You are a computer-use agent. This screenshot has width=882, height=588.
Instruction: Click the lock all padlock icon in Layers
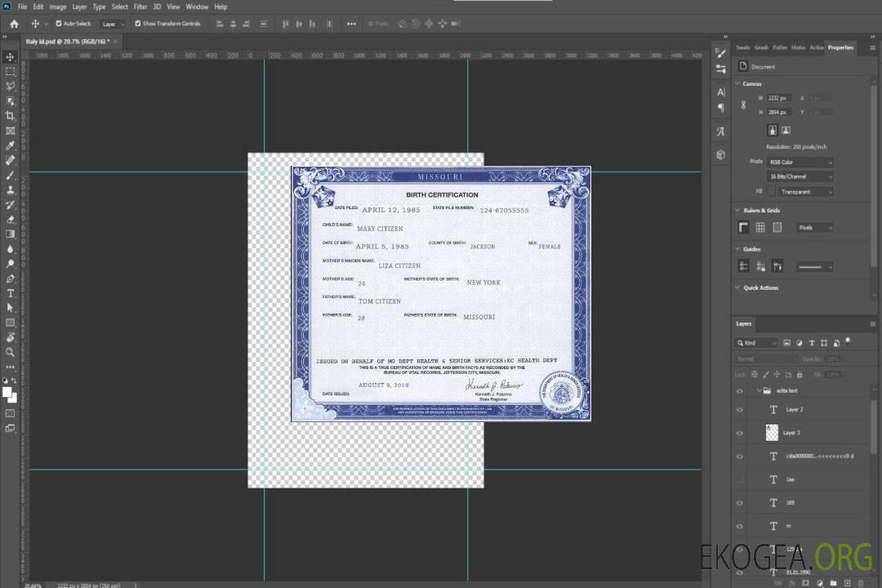pyautogui.click(x=800, y=374)
